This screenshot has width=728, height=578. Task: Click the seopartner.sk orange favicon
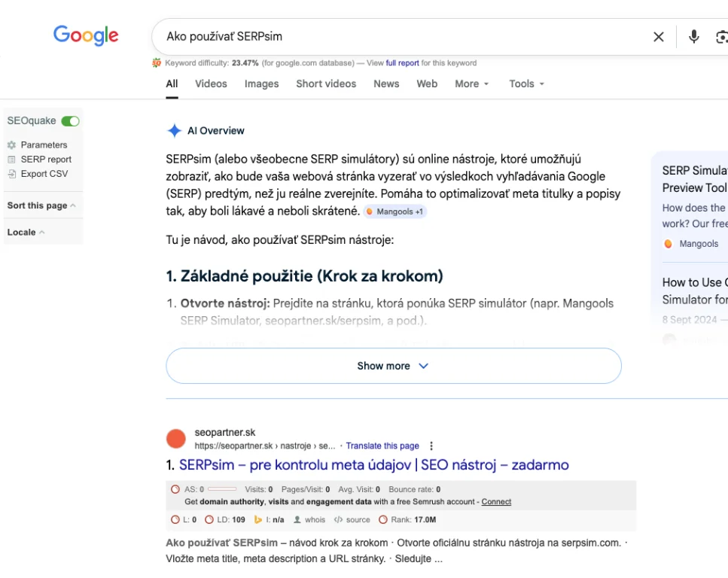pos(175,439)
